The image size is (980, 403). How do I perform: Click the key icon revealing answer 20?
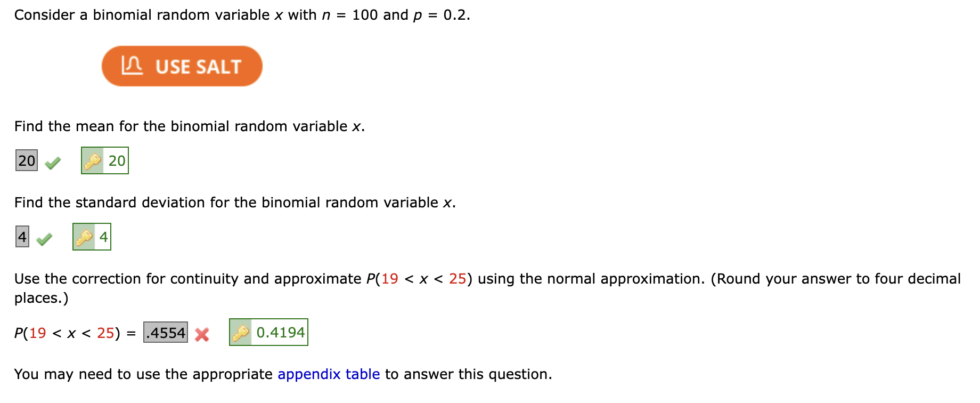coord(92,161)
